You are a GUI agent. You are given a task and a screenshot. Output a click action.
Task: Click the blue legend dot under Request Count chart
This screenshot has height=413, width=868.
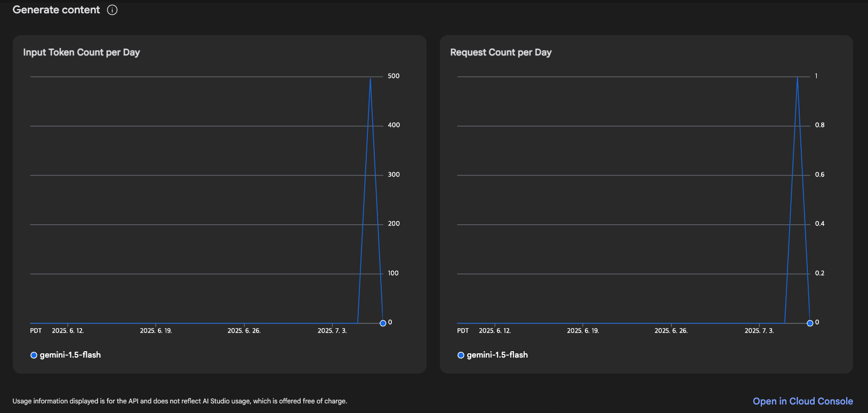click(x=461, y=355)
